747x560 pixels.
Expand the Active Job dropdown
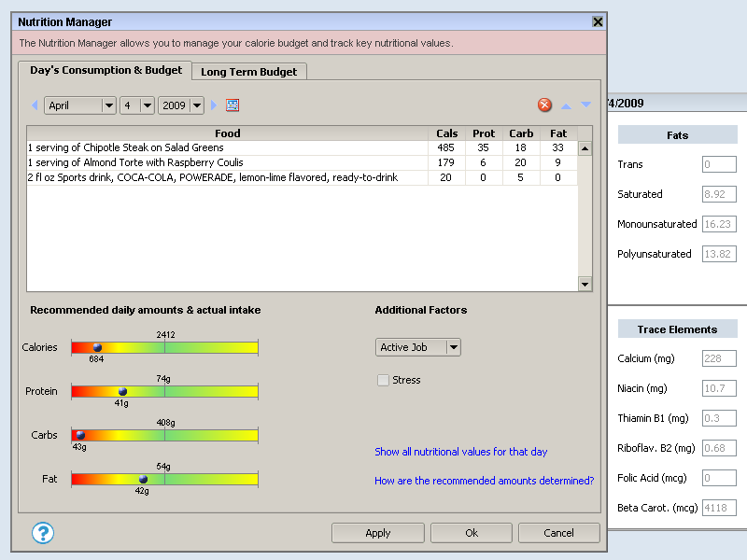pyautogui.click(x=453, y=347)
